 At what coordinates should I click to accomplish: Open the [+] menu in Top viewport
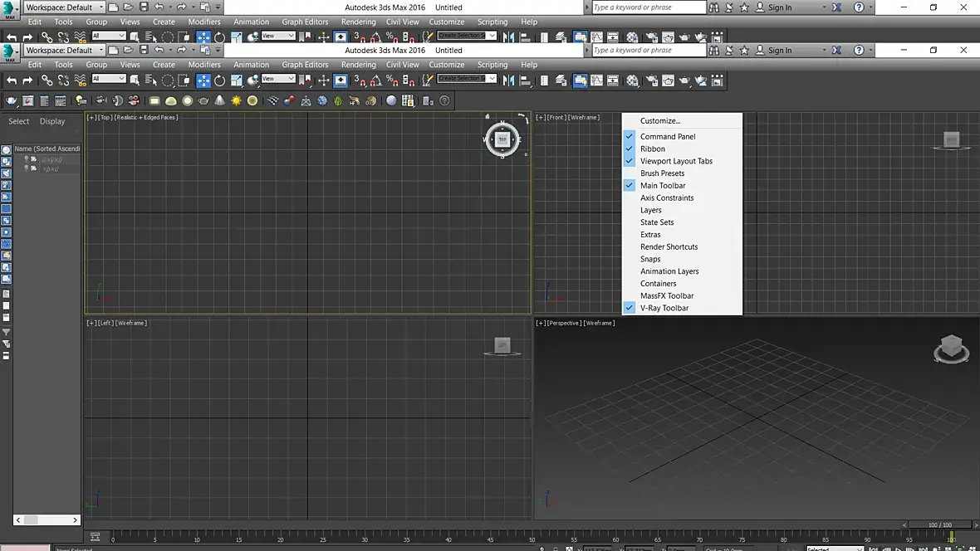pyautogui.click(x=91, y=117)
